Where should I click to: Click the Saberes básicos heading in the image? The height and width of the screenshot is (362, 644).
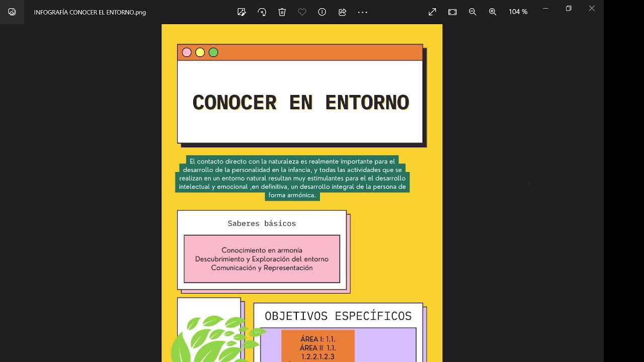coord(262,223)
